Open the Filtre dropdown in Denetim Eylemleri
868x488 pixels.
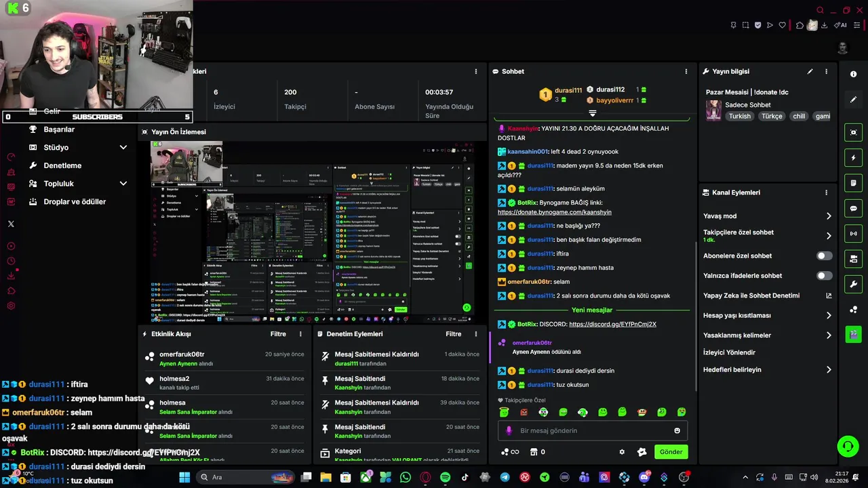coord(453,334)
